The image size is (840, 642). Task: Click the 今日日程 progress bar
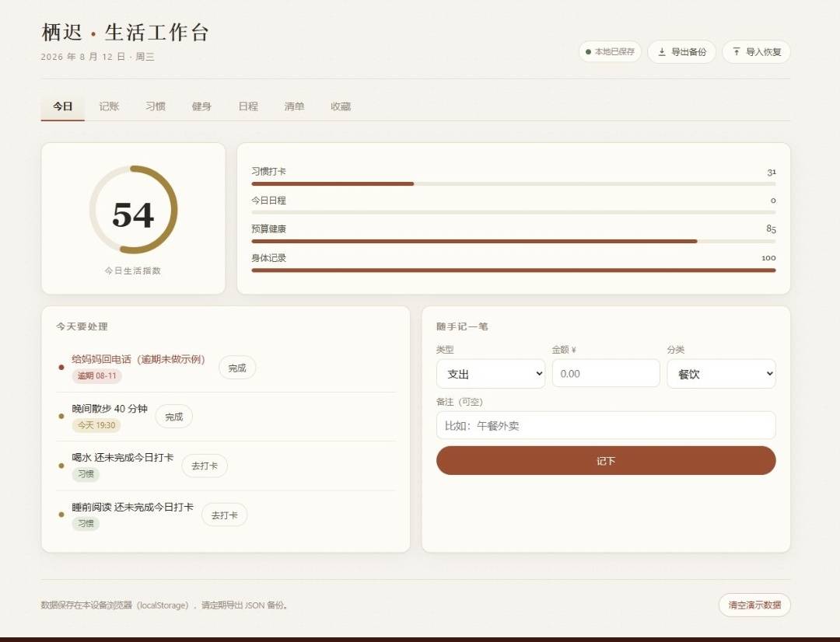[514, 212]
